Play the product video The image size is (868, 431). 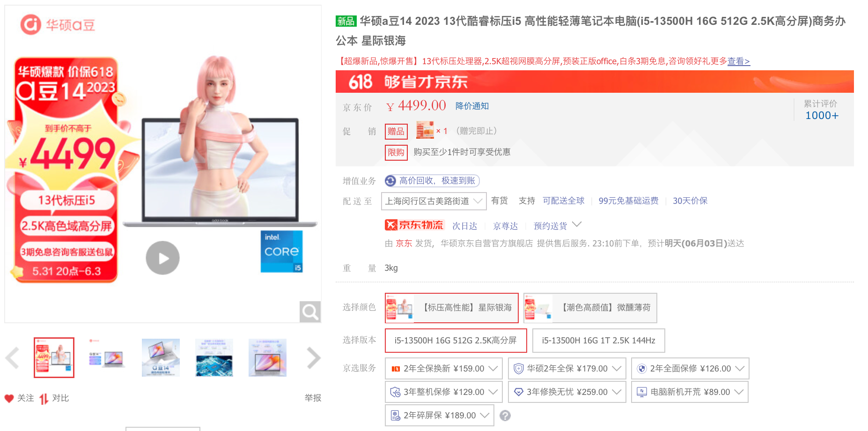pos(162,258)
